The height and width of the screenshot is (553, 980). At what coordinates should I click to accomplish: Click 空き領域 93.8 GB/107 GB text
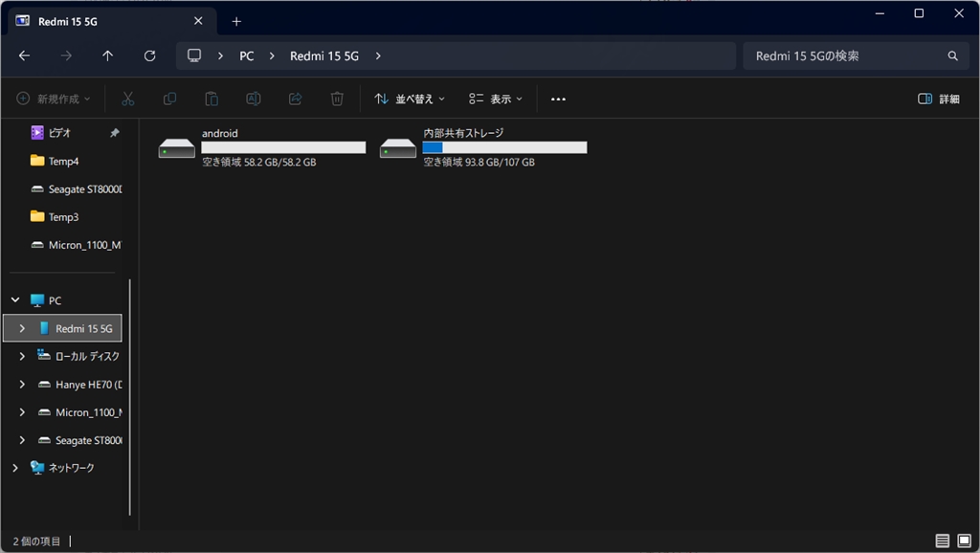(x=479, y=162)
